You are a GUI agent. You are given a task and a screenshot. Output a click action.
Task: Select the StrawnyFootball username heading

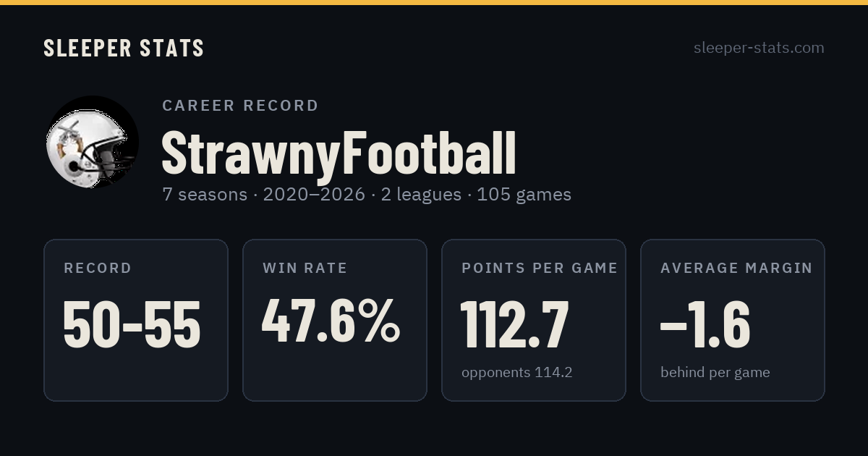point(339,153)
